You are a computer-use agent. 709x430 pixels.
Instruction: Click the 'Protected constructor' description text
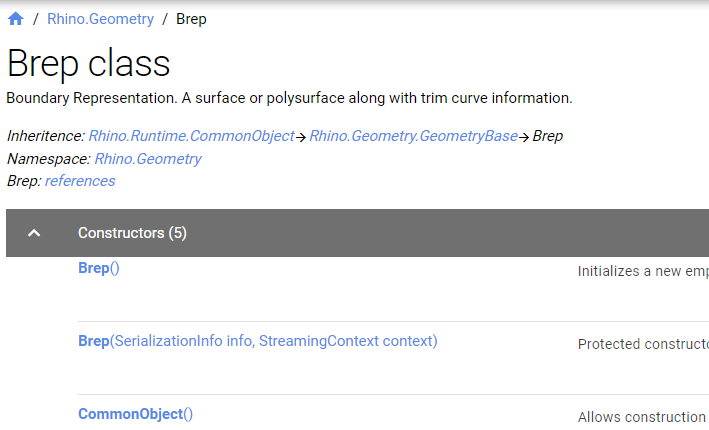tap(643, 344)
